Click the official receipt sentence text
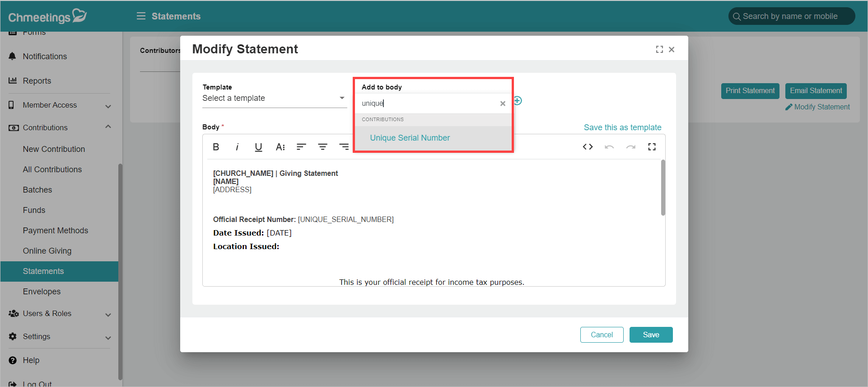This screenshot has height=387, width=868. 432,282
